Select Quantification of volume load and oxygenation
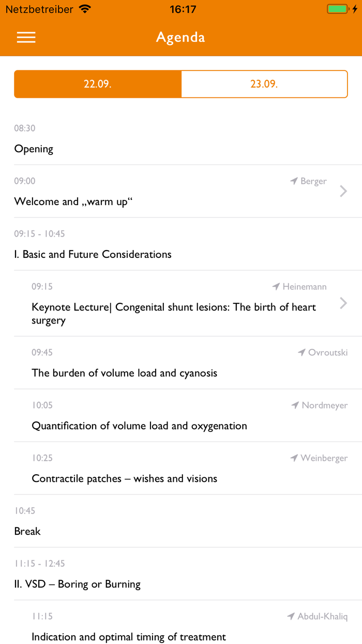 coord(139,426)
